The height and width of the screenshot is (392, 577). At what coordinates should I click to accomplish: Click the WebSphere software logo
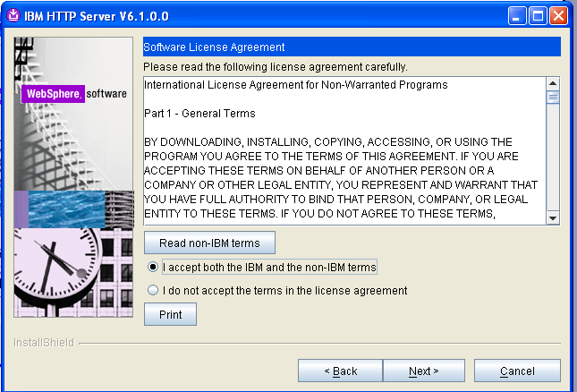coord(74,94)
